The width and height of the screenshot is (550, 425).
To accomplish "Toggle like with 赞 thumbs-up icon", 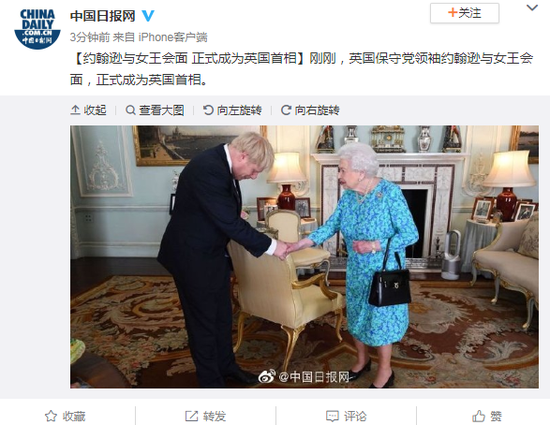I will pyautogui.click(x=478, y=416).
